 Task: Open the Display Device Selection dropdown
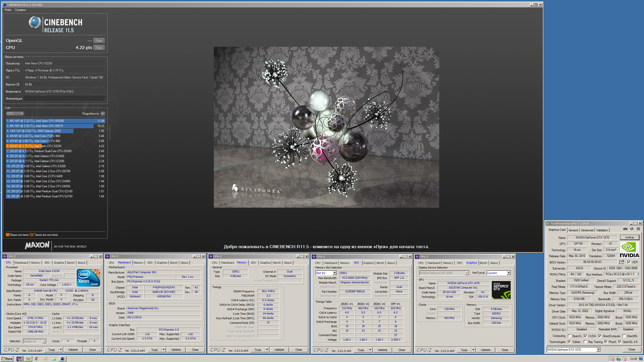444,273
